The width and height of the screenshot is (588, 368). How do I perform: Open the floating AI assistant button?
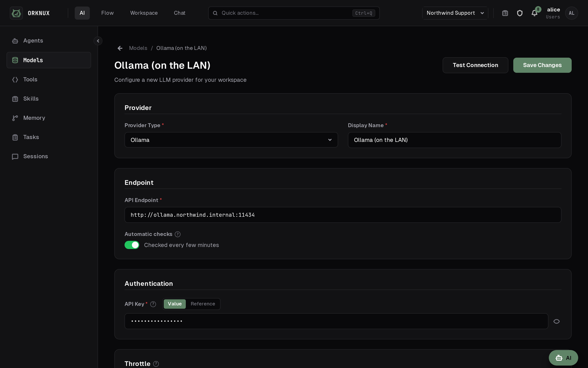(x=563, y=358)
